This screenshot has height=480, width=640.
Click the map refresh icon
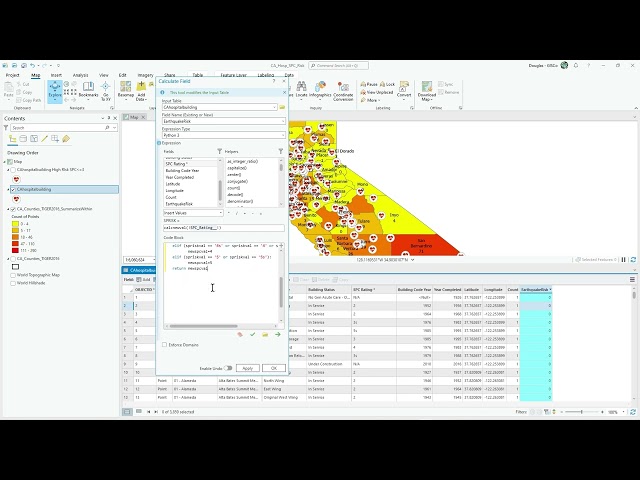pyautogui.click(x=633, y=260)
